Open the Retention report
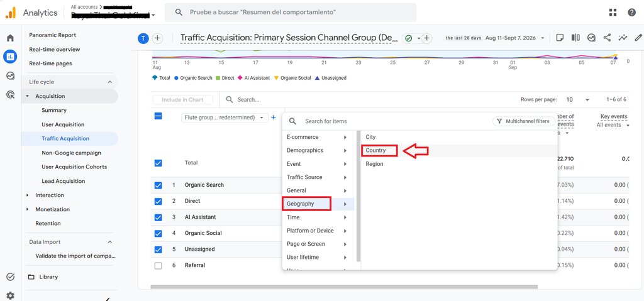Viewport: 644px width, 301px height. 48,223
